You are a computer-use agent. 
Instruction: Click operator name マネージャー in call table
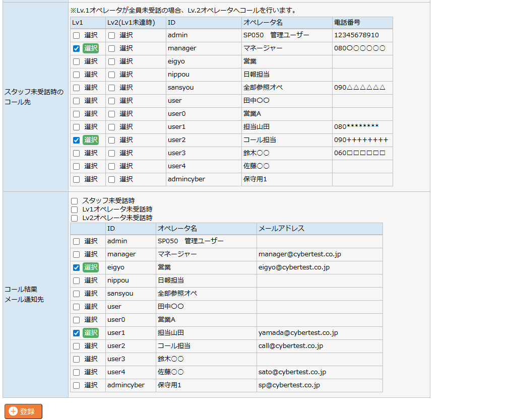coord(263,48)
